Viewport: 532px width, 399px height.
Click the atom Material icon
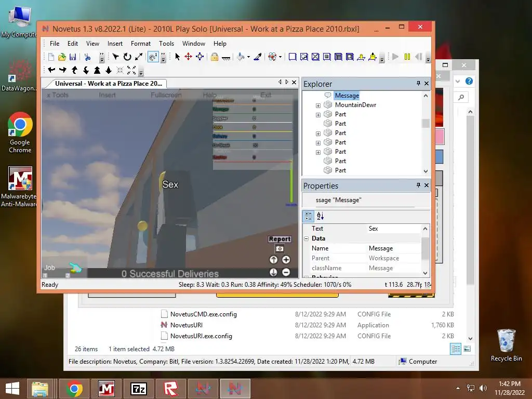[272, 57]
